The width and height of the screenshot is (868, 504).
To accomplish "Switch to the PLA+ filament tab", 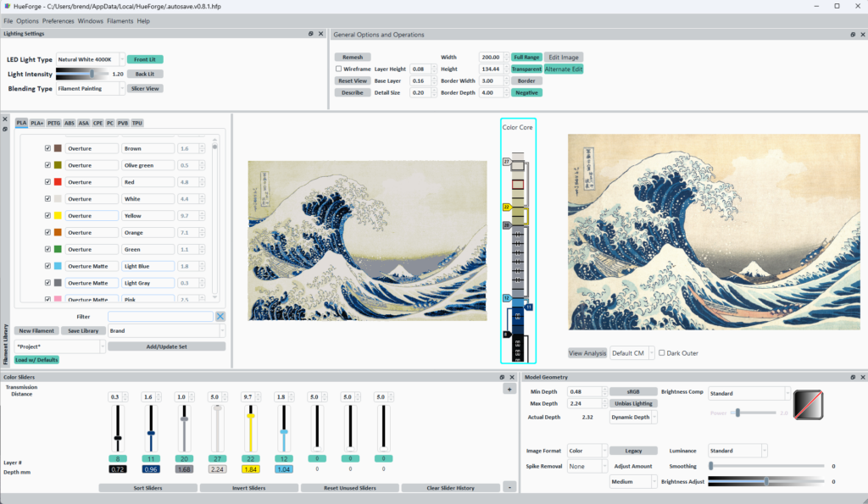I will (x=37, y=123).
